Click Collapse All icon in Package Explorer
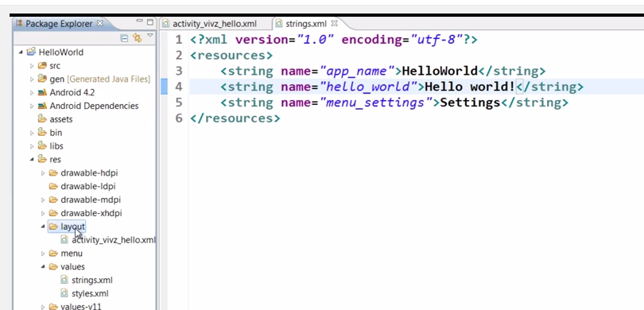 click(124, 38)
